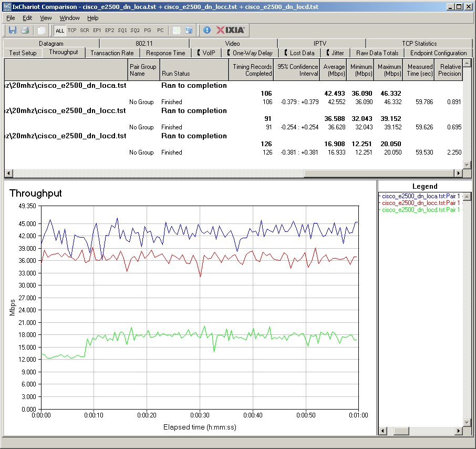Viewport: 476px width, 449px height.
Task: Toggle the PC grouping button
Action: 160,30
